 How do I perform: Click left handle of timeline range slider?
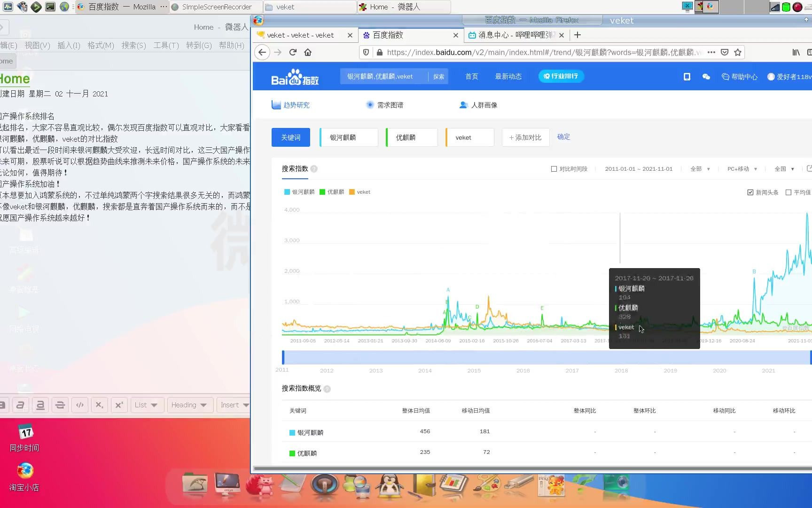pyautogui.click(x=283, y=357)
